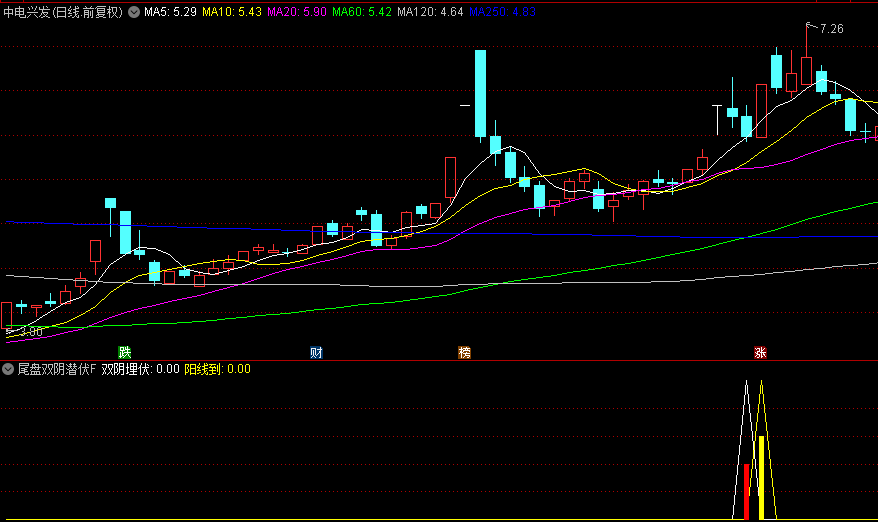Select the chart title 中电兴发(日线.前复权)
Screen dimensions: 878x522
tap(63, 12)
